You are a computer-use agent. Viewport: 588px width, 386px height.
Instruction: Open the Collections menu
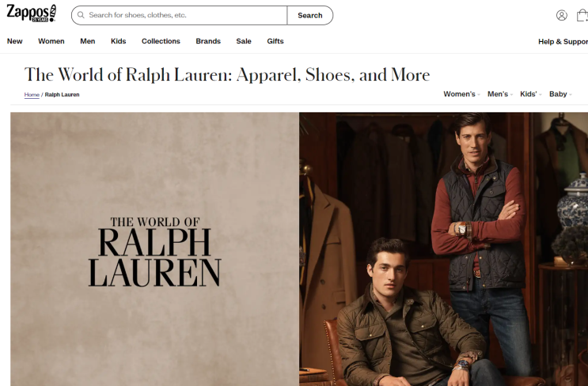[161, 41]
